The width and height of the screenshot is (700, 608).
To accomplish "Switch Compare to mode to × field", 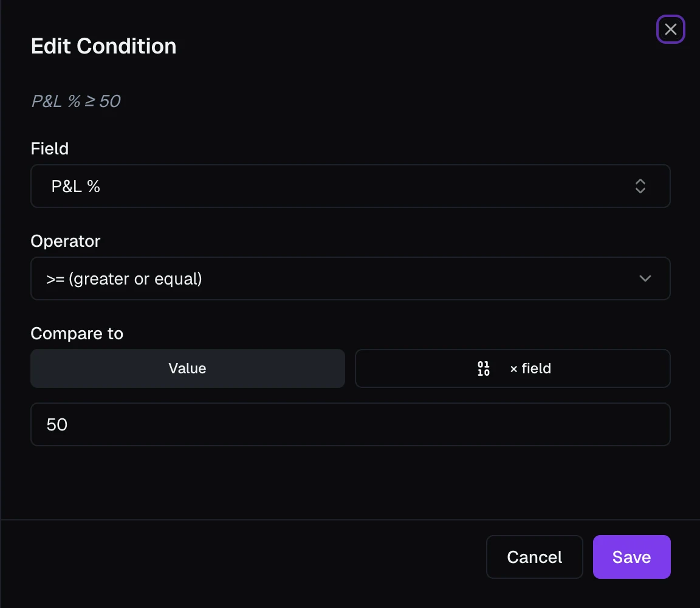I will [512, 368].
